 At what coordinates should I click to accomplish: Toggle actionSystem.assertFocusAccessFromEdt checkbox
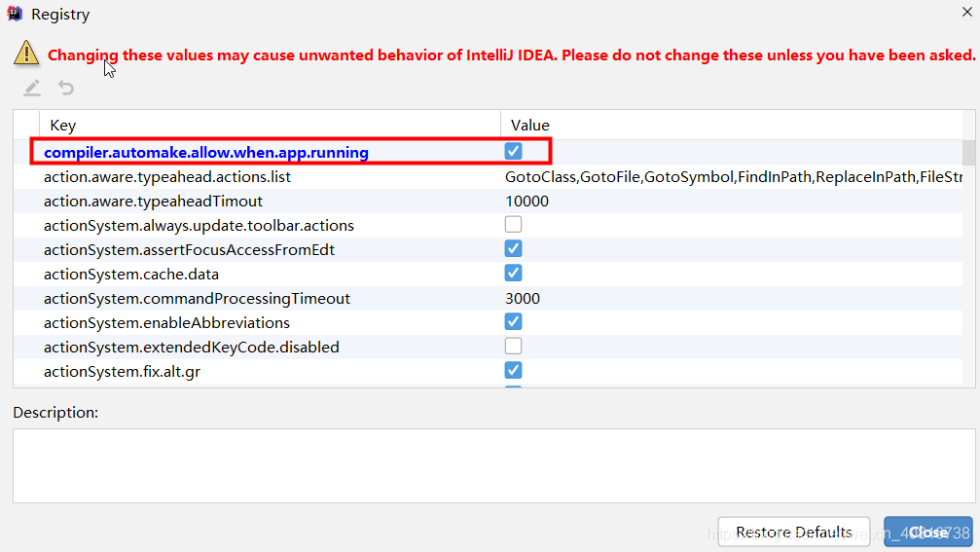click(513, 249)
